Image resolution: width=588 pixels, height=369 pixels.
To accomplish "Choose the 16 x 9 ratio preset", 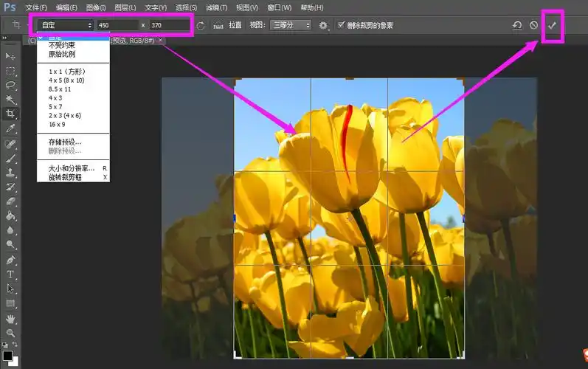I will [57, 125].
